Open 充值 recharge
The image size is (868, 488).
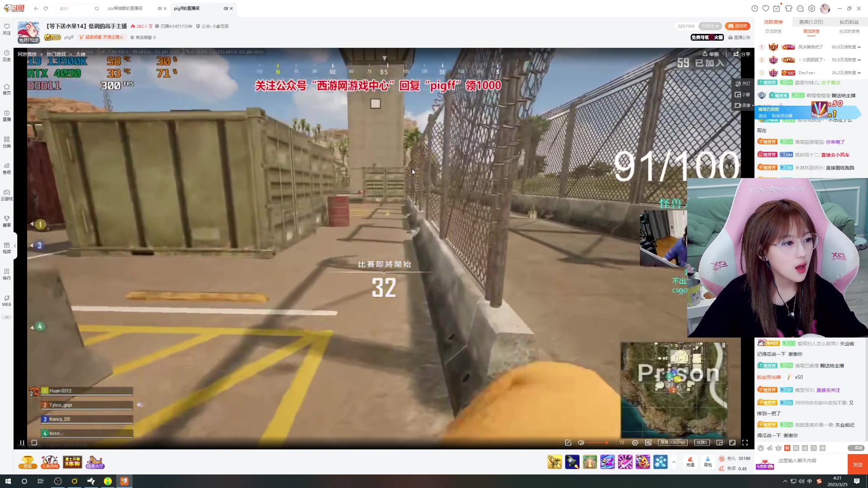coord(690,462)
